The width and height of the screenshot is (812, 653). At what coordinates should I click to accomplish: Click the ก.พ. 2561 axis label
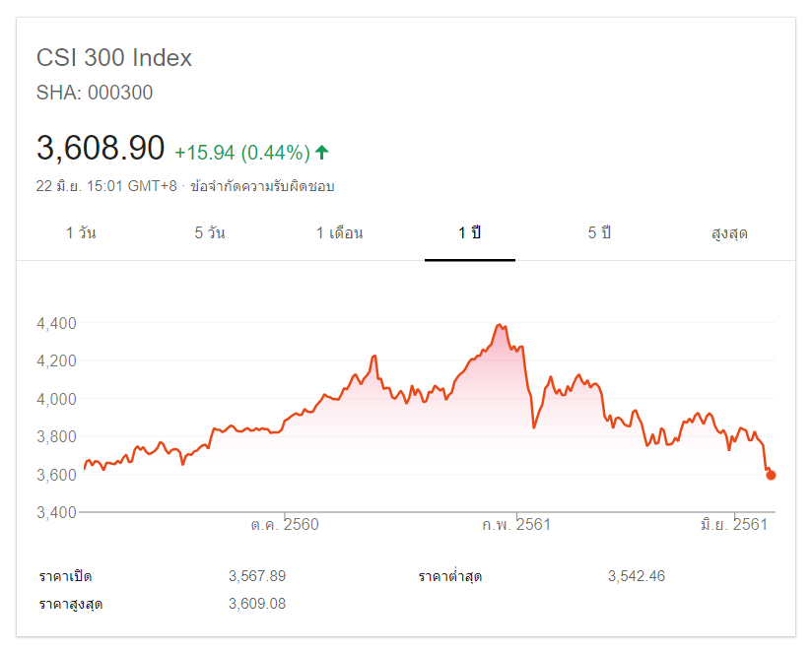point(516,525)
